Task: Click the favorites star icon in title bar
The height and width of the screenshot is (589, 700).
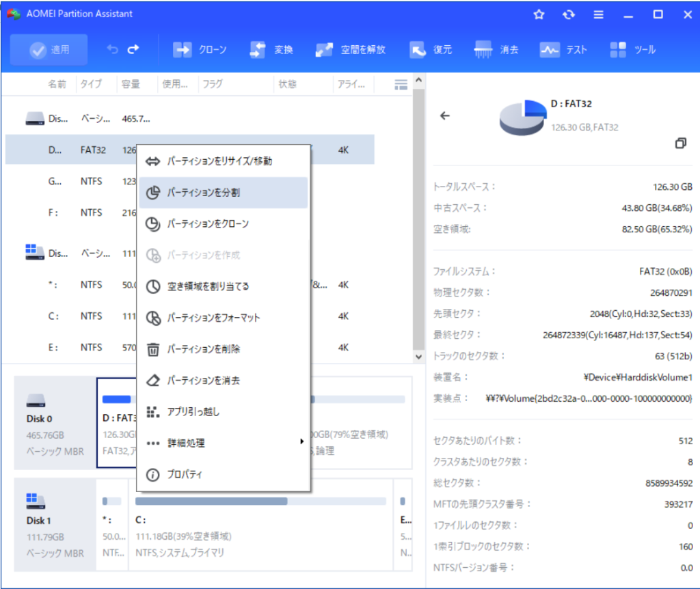Action: [x=539, y=14]
